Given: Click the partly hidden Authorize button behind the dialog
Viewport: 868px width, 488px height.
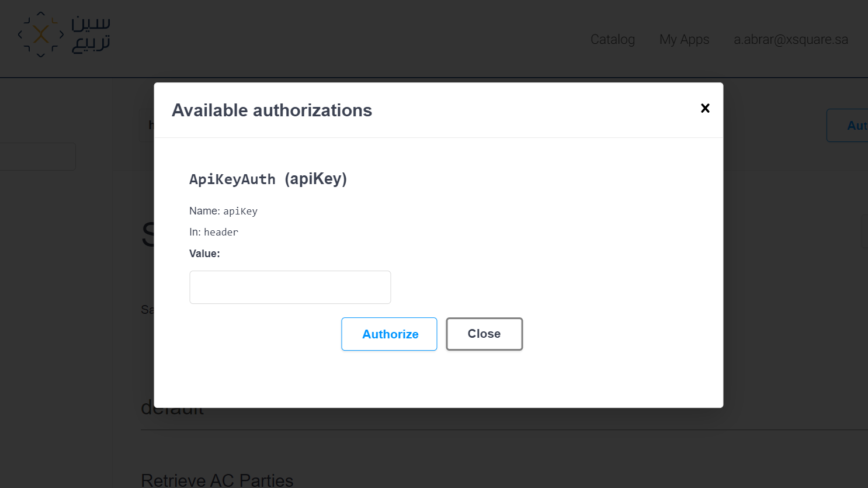Looking at the screenshot, I should pos(848,125).
